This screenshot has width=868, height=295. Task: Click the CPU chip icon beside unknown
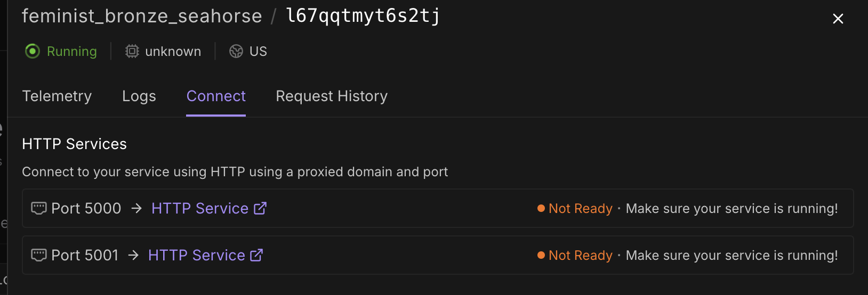[x=132, y=51]
